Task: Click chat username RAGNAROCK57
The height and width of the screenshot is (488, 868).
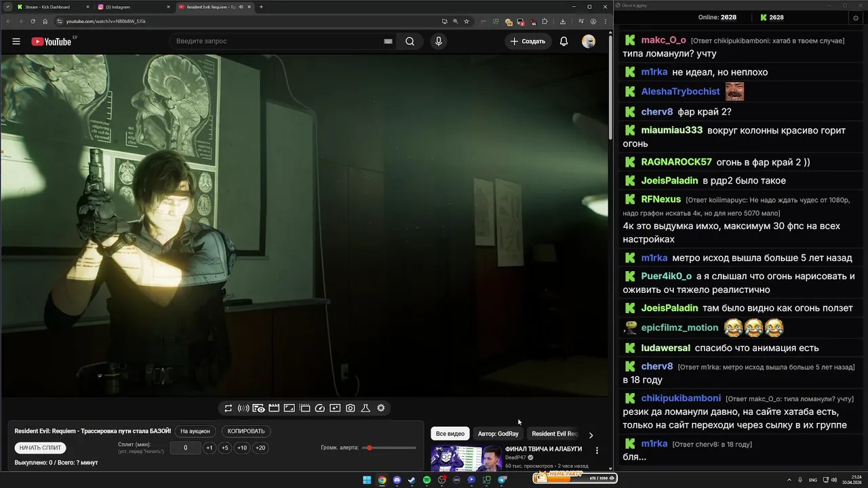Action: 677,162
